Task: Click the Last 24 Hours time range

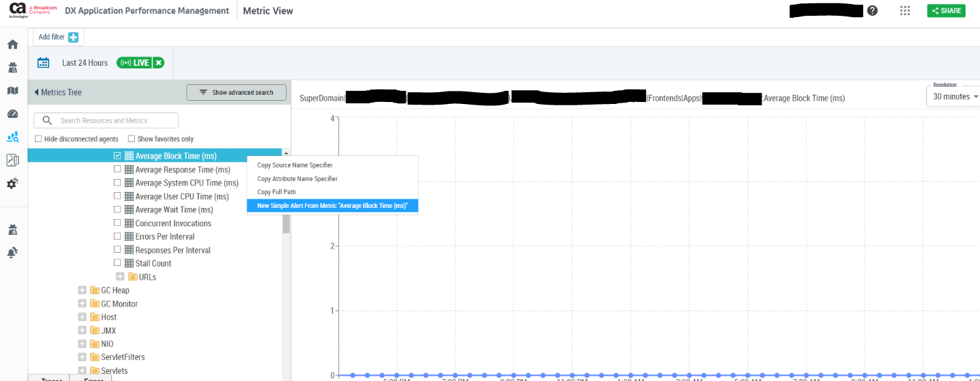Action: point(85,63)
